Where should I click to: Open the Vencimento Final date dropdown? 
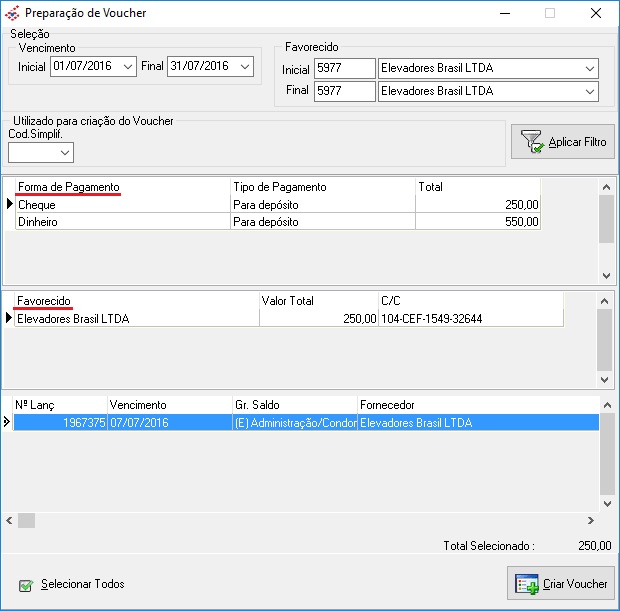245,67
